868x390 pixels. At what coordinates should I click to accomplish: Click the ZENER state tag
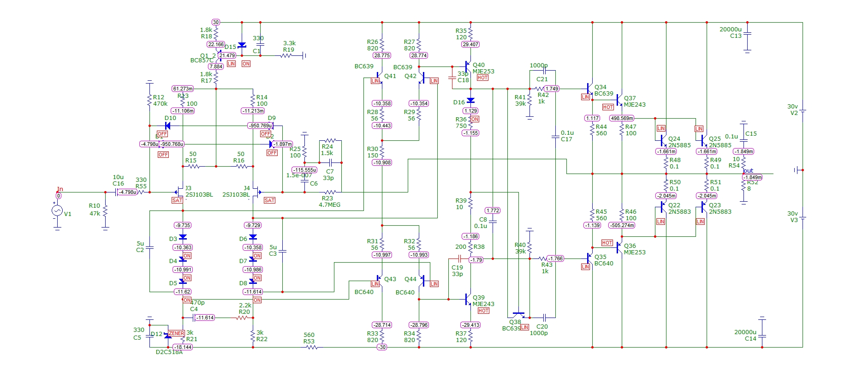176,333
